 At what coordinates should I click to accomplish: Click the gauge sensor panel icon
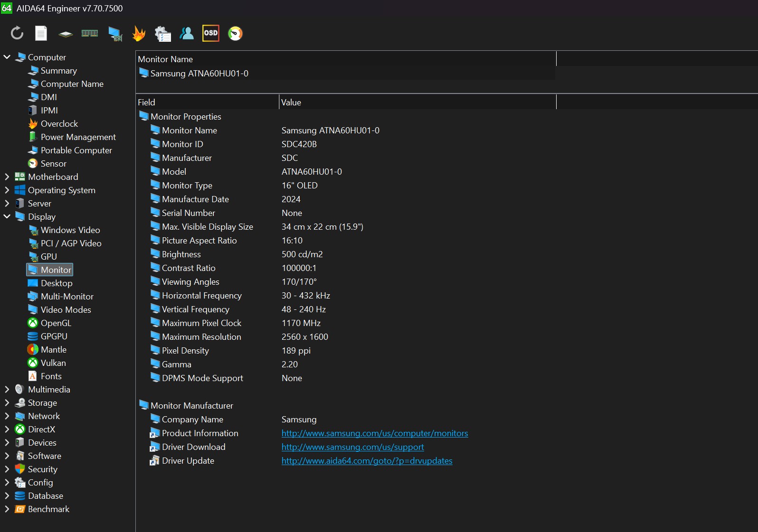coord(235,33)
